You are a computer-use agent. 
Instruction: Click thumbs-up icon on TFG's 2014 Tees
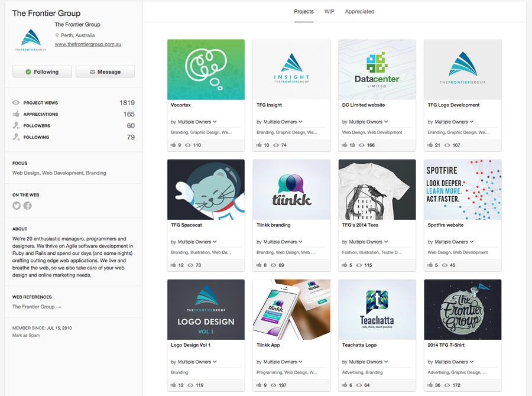click(x=345, y=265)
